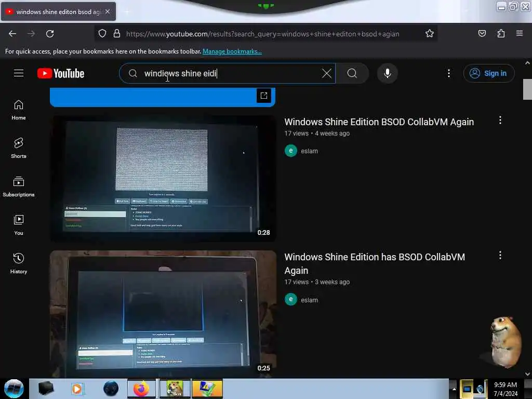Clear the search query with the X
This screenshot has height=399, width=532.
click(x=327, y=73)
